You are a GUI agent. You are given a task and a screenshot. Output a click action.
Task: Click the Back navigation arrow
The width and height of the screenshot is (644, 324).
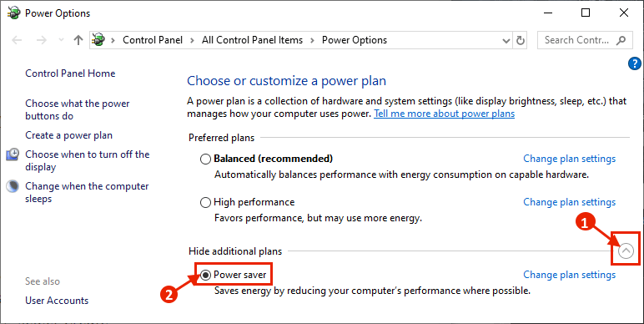(x=17, y=40)
